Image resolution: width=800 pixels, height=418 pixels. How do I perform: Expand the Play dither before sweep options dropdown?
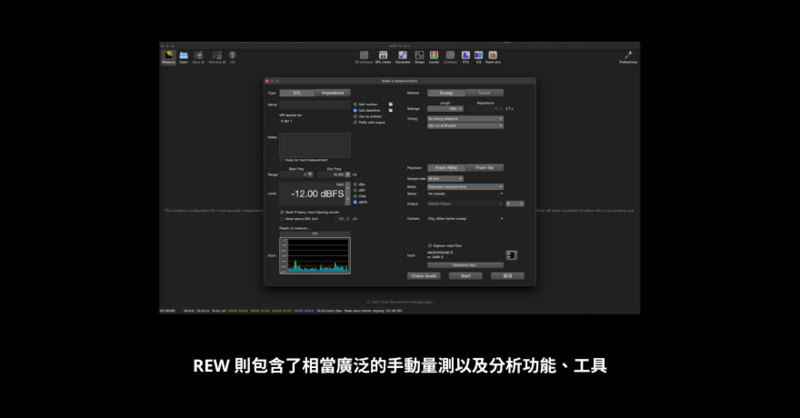click(x=465, y=218)
